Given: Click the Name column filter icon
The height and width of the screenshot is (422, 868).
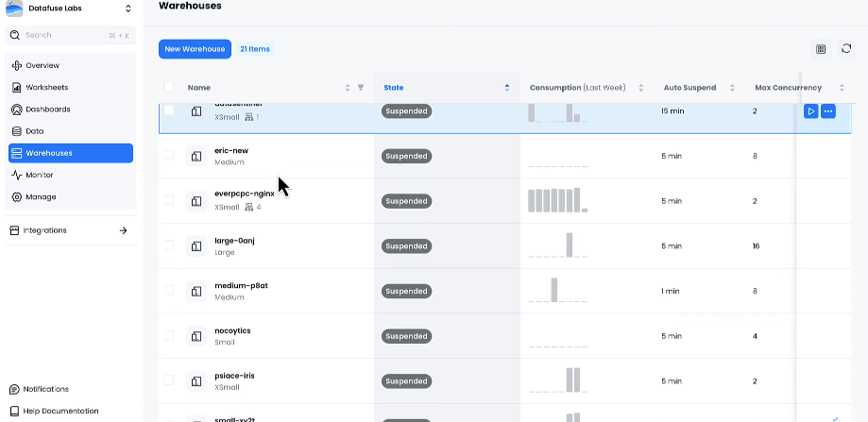Looking at the screenshot, I should [x=361, y=88].
